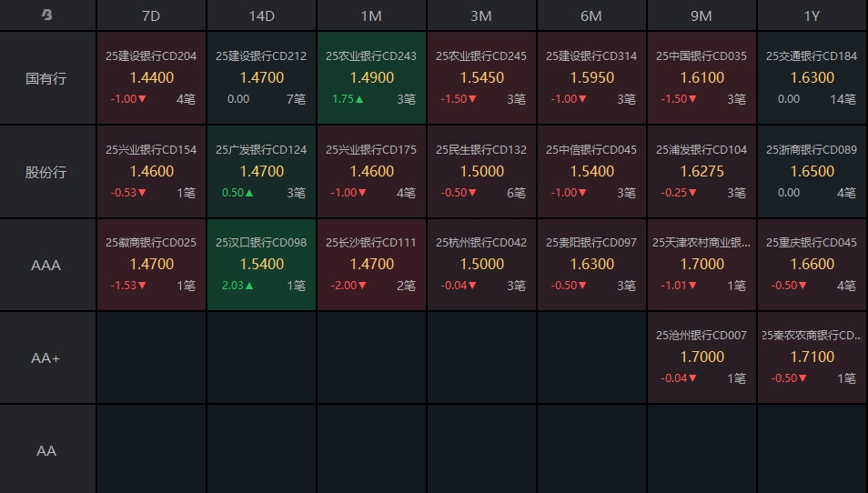Open 25中信银行CD045 cell

click(x=591, y=172)
